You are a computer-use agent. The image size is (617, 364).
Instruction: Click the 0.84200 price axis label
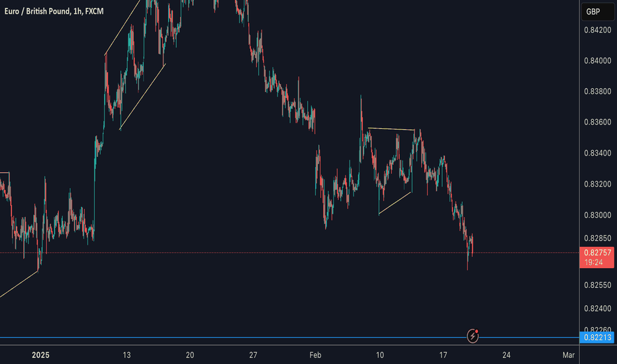click(597, 30)
